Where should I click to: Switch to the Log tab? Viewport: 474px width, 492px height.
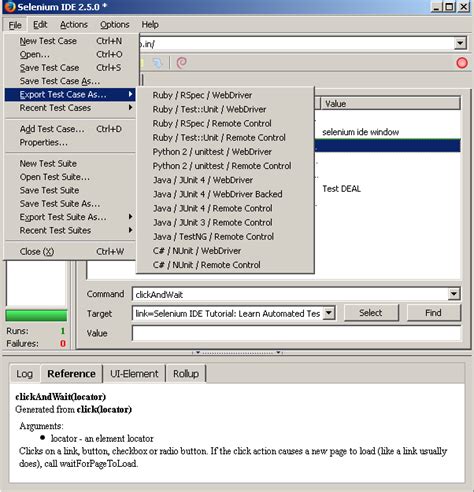point(24,374)
